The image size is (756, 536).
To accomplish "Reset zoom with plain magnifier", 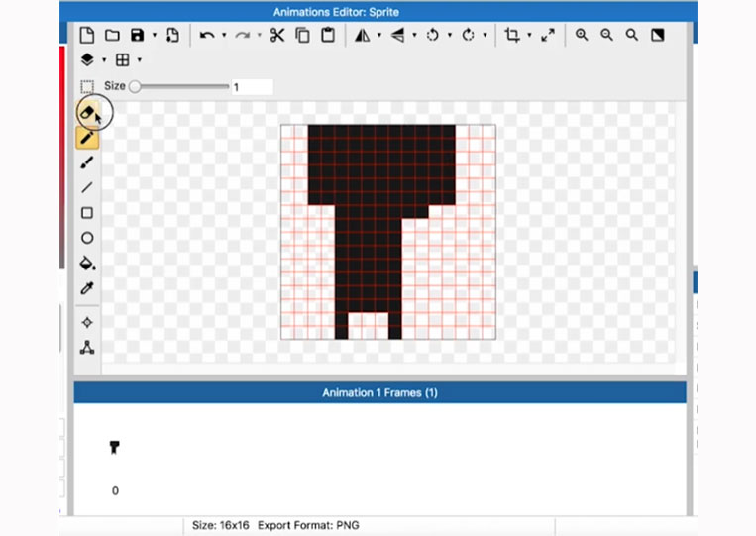I will 631,35.
